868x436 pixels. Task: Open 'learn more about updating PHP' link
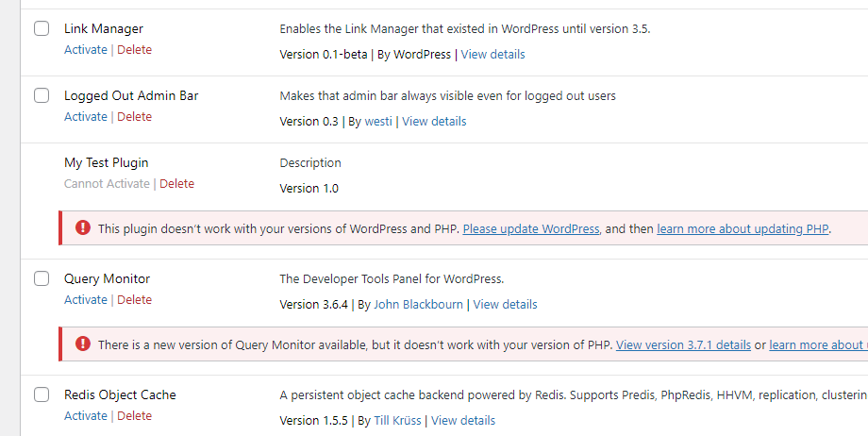pos(743,228)
